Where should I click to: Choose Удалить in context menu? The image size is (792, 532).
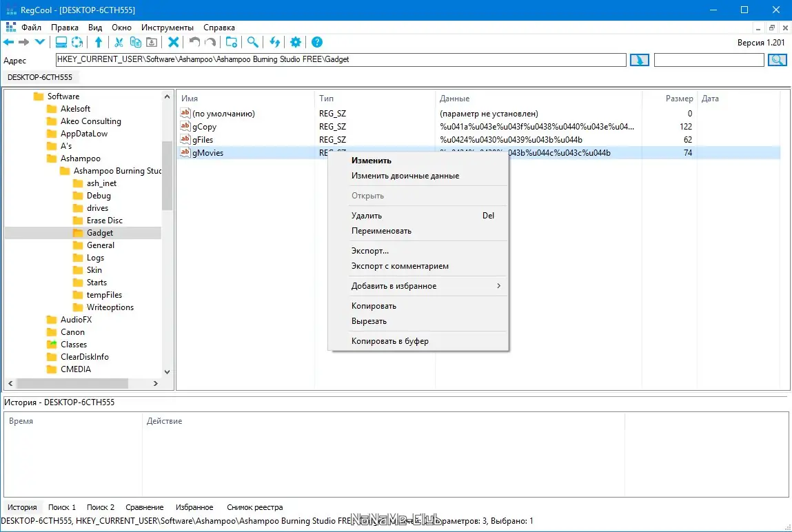pos(418,216)
